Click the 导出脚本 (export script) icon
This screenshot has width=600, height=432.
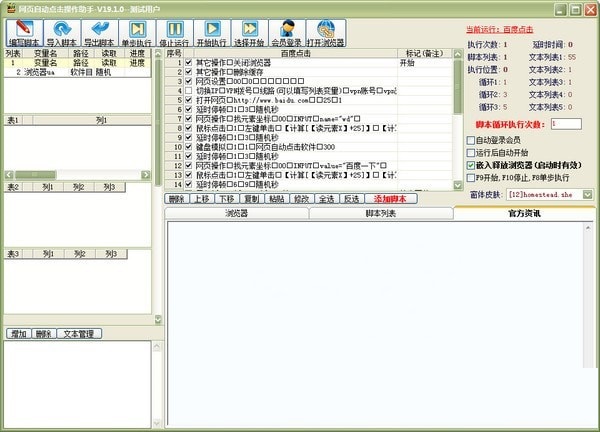pos(99,34)
